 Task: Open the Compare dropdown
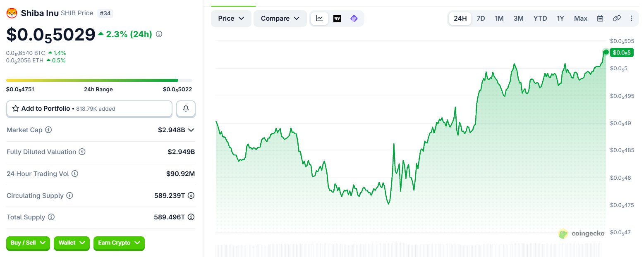[x=280, y=19]
